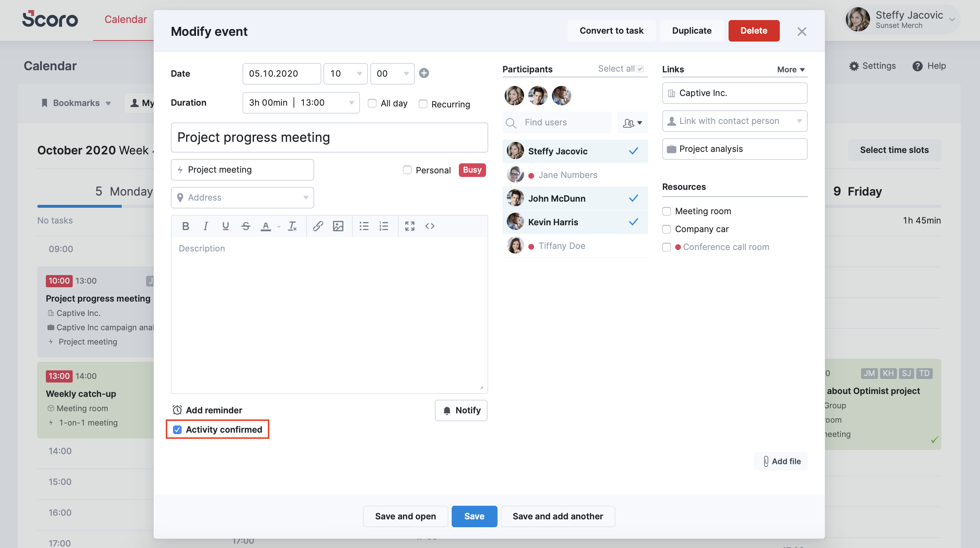
Task: Deselect participant Kevin Harris
Action: 575,222
